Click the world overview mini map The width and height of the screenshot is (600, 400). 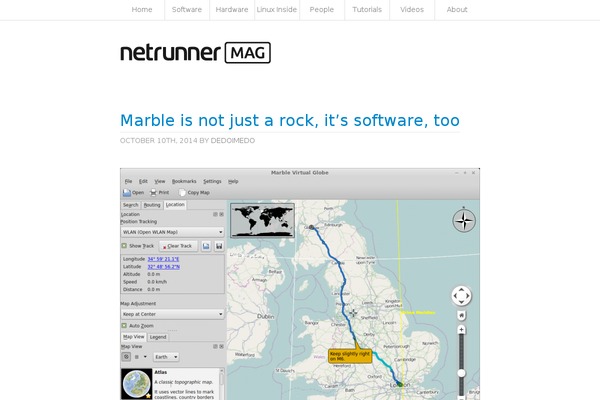[262, 221]
